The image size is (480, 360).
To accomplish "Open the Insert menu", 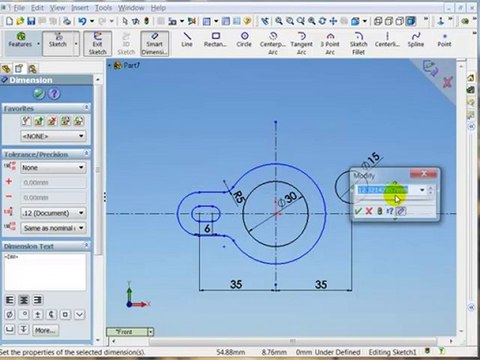I will click(x=80, y=8).
